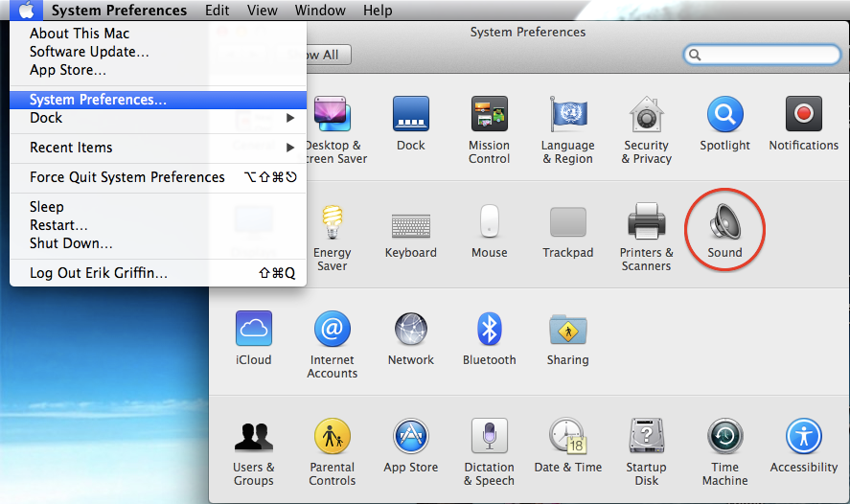Image resolution: width=850 pixels, height=504 pixels.
Task: Expand the Recent Items submenu
Action: tap(158, 148)
